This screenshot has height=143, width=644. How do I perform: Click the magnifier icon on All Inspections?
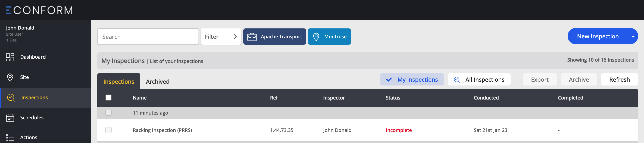[457, 80]
